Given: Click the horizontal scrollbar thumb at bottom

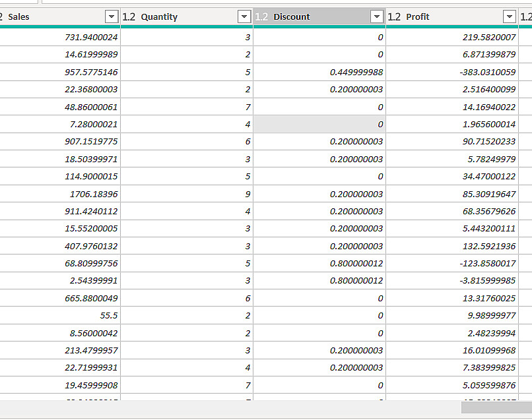Looking at the screenshot, I should [x=496, y=407].
